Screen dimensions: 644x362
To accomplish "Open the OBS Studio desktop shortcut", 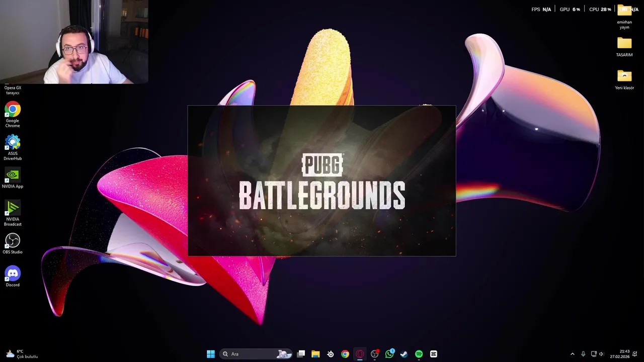I will pos(13,244).
